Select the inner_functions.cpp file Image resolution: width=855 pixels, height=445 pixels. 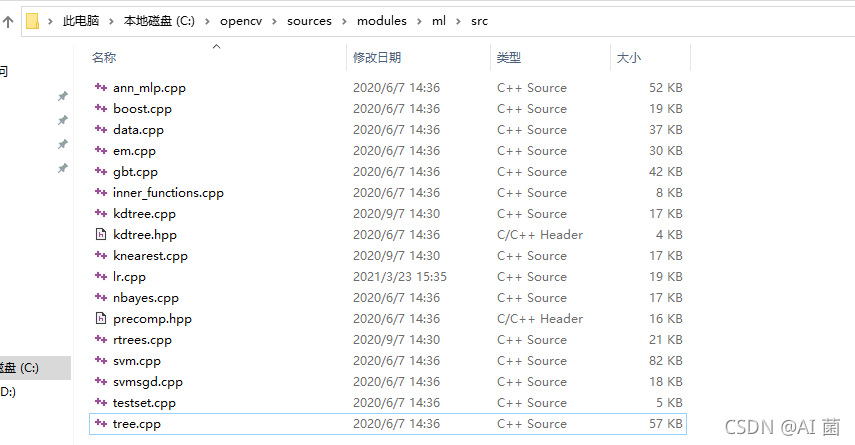click(x=388, y=193)
